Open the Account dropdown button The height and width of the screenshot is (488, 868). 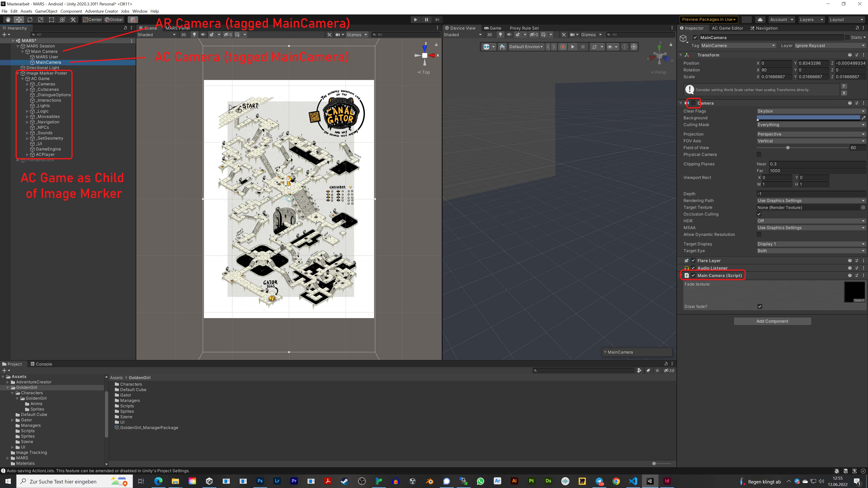click(x=781, y=19)
